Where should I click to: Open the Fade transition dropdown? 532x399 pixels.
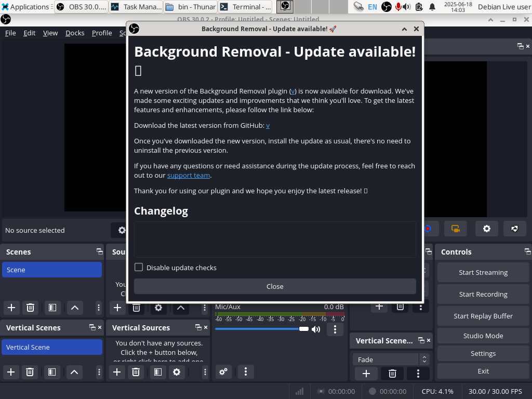pos(391,360)
